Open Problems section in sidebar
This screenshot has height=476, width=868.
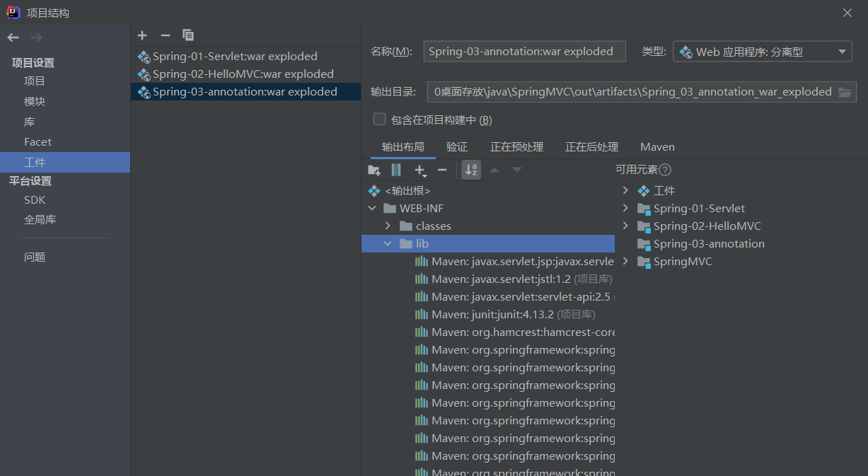(x=35, y=257)
